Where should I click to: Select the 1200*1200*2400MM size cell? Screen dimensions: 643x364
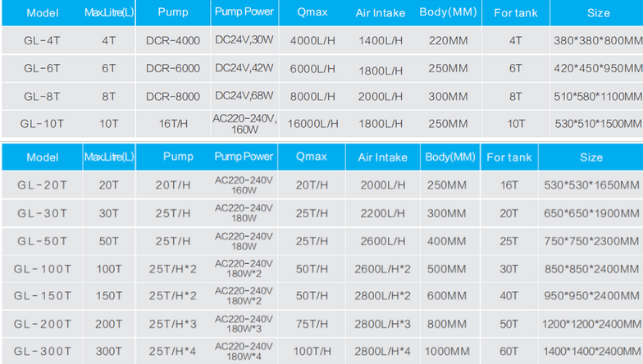click(x=591, y=323)
